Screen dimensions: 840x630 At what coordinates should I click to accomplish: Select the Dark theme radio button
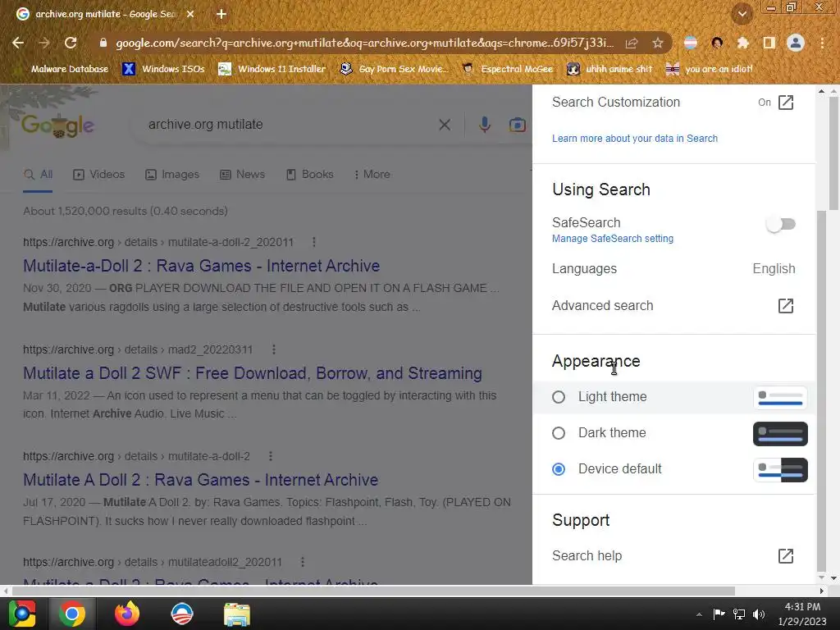(x=559, y=433)
